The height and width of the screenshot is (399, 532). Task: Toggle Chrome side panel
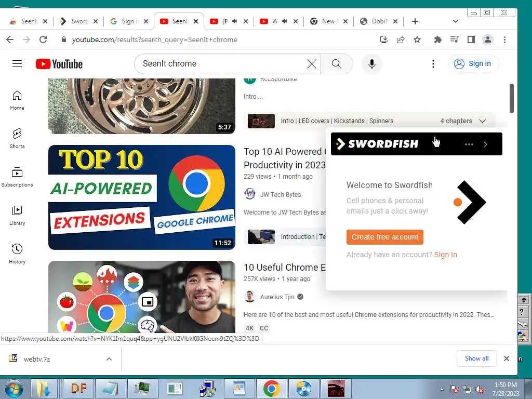click(471, 39)
